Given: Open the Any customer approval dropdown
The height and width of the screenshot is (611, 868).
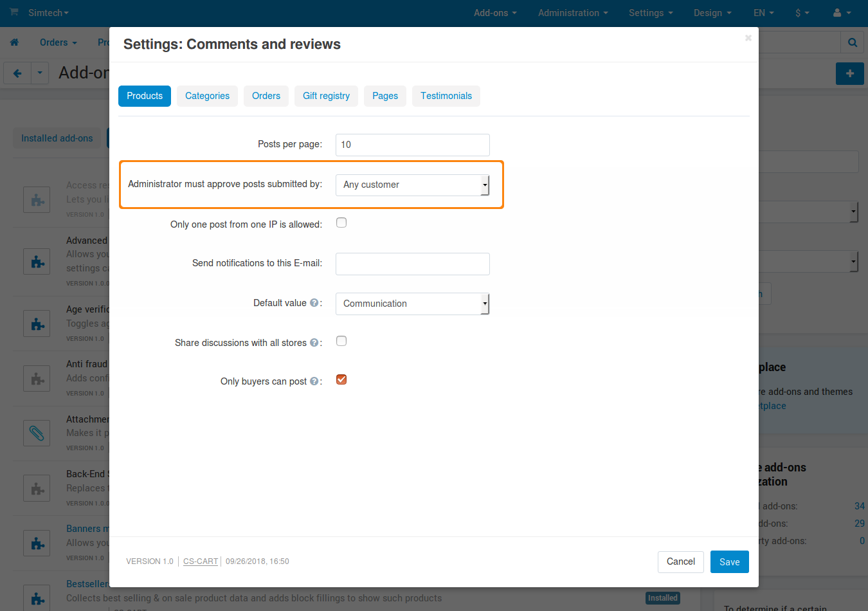Looking at the screenshot, I should [413, 185].
